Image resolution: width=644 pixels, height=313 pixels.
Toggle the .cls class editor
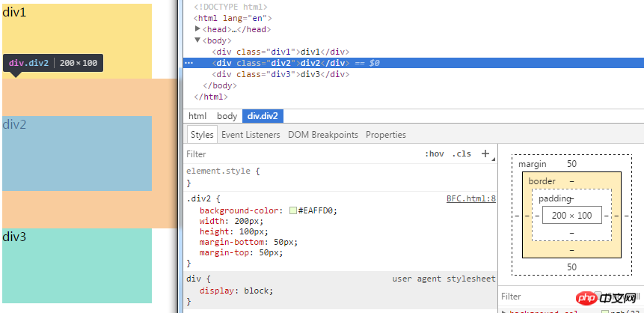(x=461, y=154)
